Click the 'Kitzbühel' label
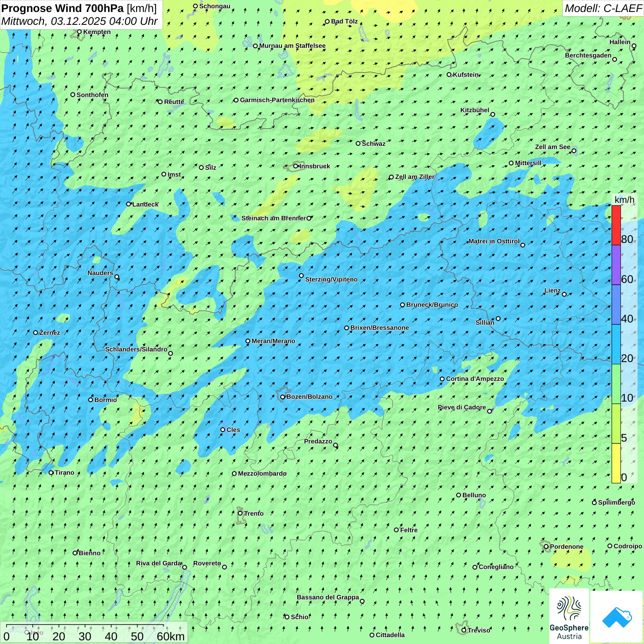The image size is (644, 644). tap(475, 110)
